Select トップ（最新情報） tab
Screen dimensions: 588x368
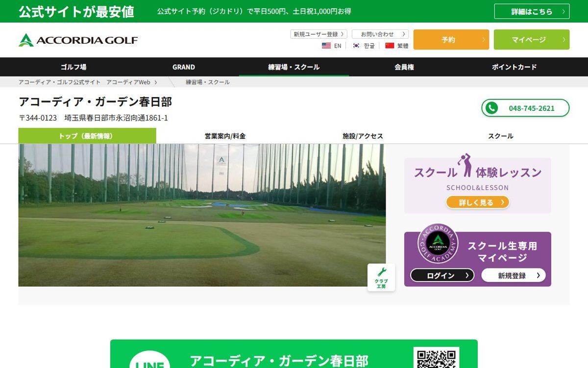tap(87, 136)
